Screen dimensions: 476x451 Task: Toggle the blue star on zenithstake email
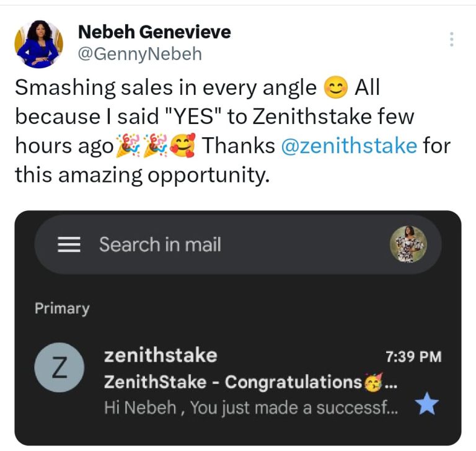coord(426,406)
